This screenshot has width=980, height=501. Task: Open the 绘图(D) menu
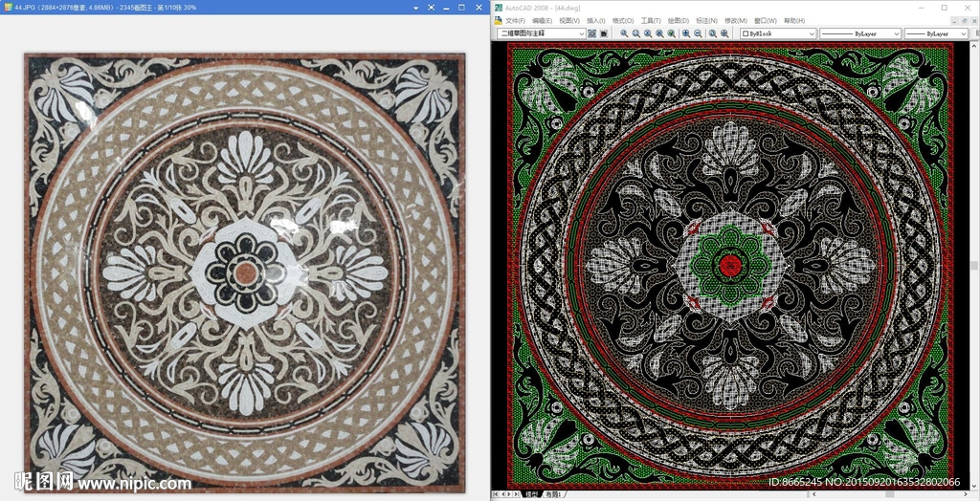pos(679,20)
